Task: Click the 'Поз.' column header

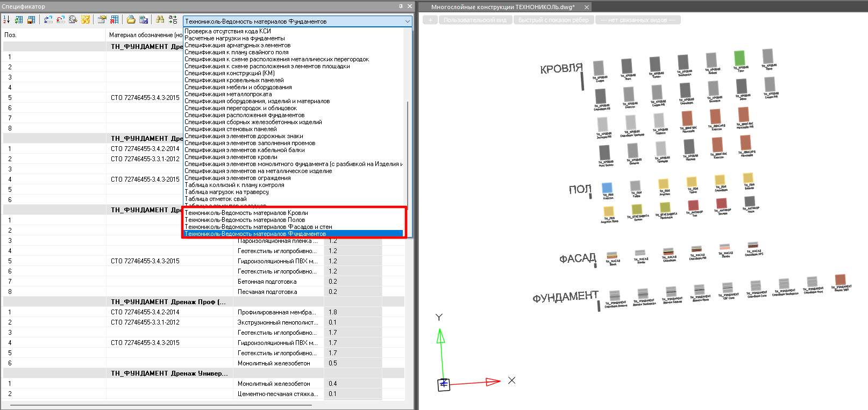Action: click(11, 35)
